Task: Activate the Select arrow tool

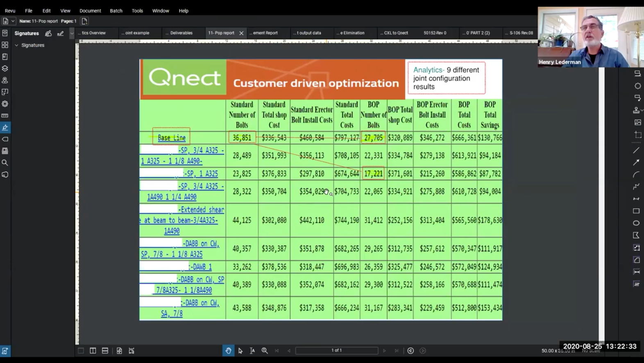Action: click(x=240, y=351)
